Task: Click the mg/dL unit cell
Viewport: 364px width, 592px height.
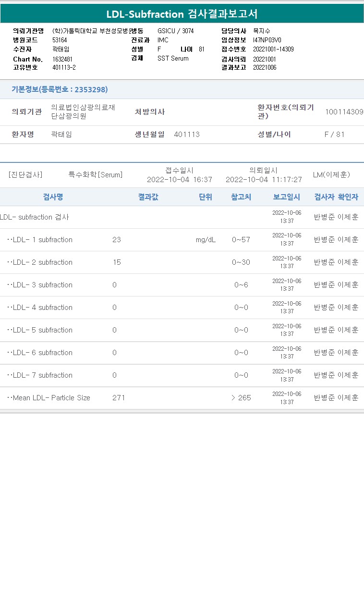Action: coord(206,240)
